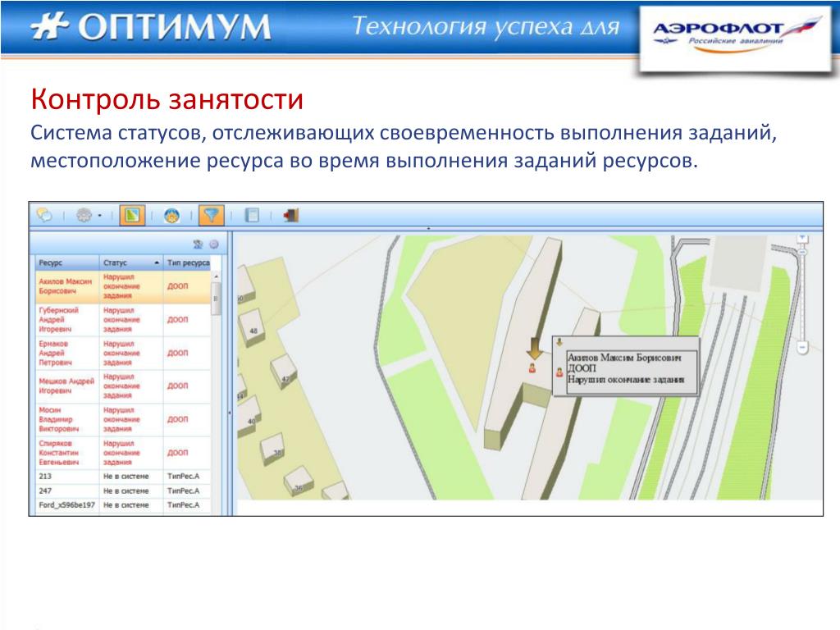Click the exit door icon
Viewport: 840px width, 630px height.
coord(291,216)
